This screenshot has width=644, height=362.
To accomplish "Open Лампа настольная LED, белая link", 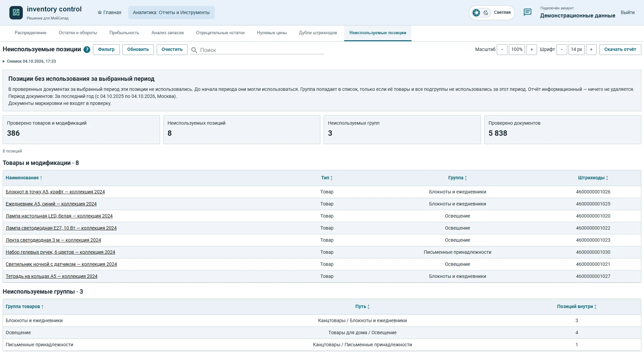I will [x=59, y=216].
